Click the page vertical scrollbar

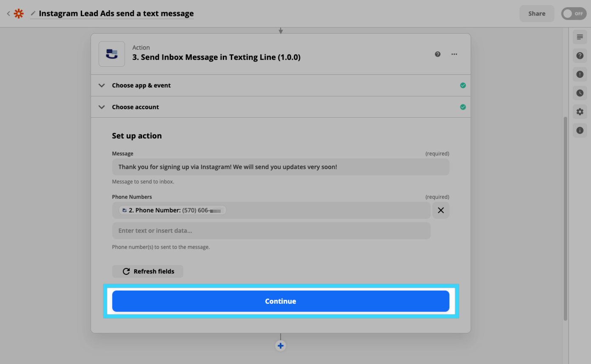[x=565, y=219]
